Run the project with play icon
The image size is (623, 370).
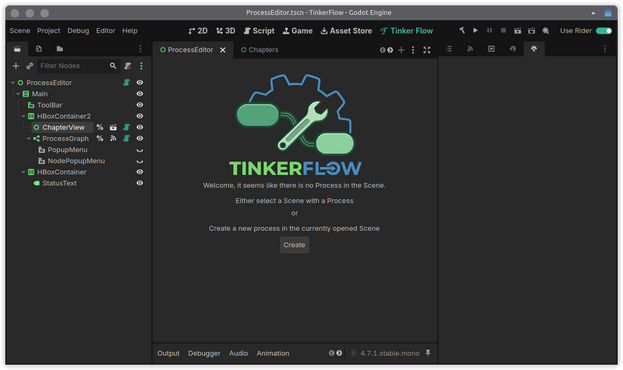tap(475, 30)
